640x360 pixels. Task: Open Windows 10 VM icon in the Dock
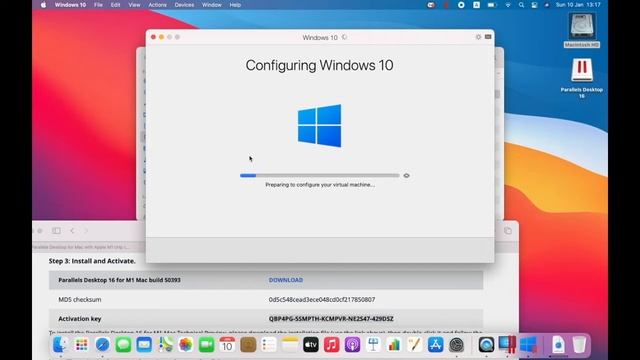point(529,345)
